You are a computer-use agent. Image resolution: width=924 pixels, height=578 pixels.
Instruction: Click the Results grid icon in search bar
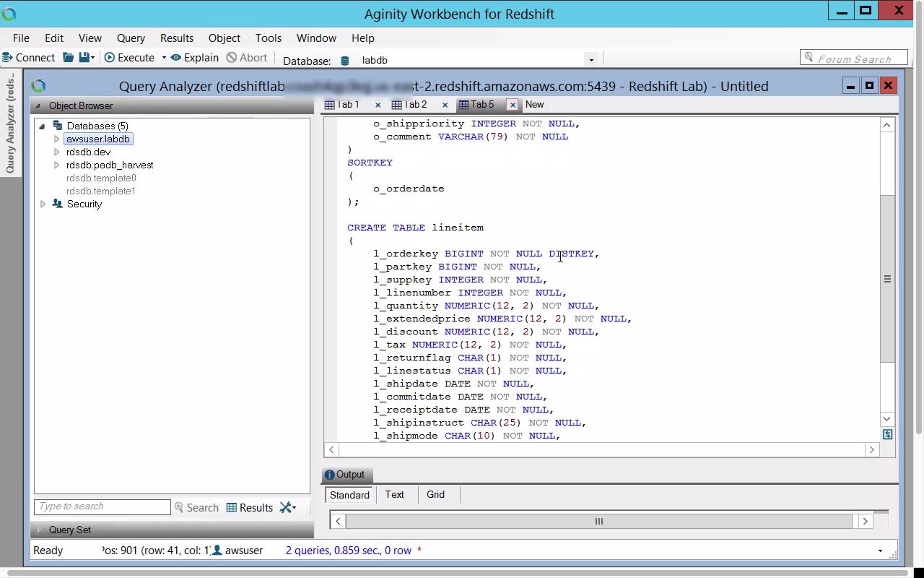232,507
